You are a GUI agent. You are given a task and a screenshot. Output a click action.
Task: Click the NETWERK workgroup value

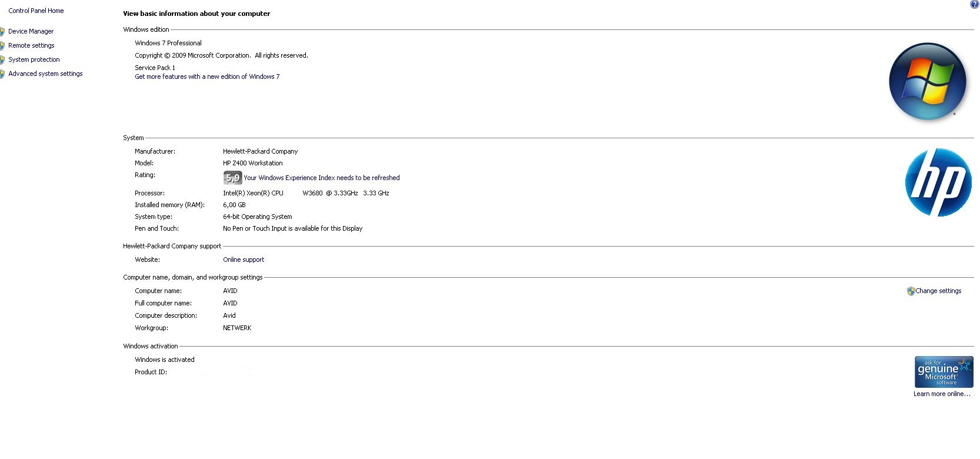coord(237,328)
